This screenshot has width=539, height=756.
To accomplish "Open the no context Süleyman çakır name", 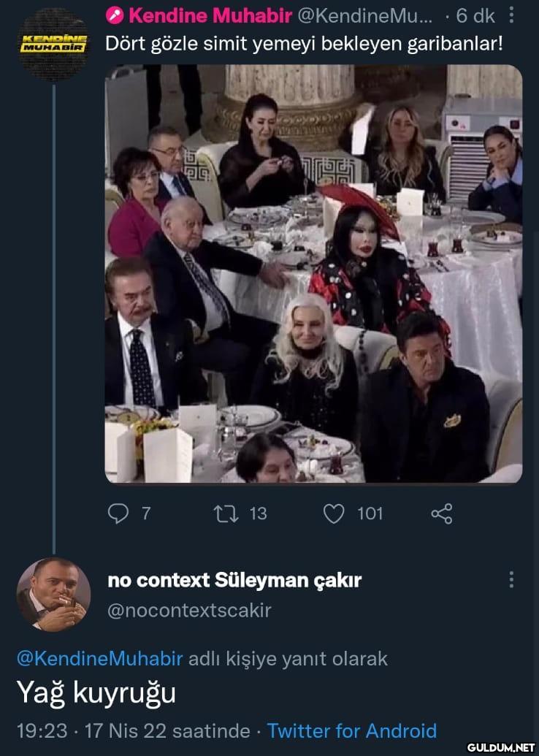I will coord(234,581).
